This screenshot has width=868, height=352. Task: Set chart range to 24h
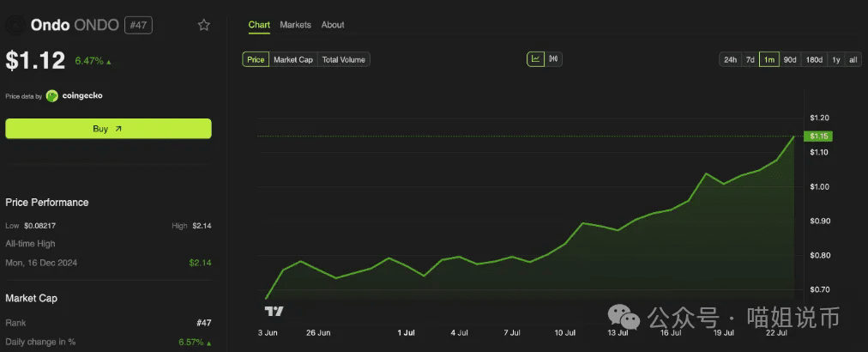(x=730, y=59)
